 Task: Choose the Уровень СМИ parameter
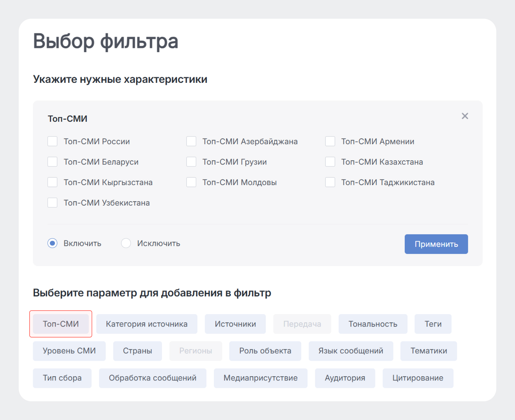click(69, 351)
